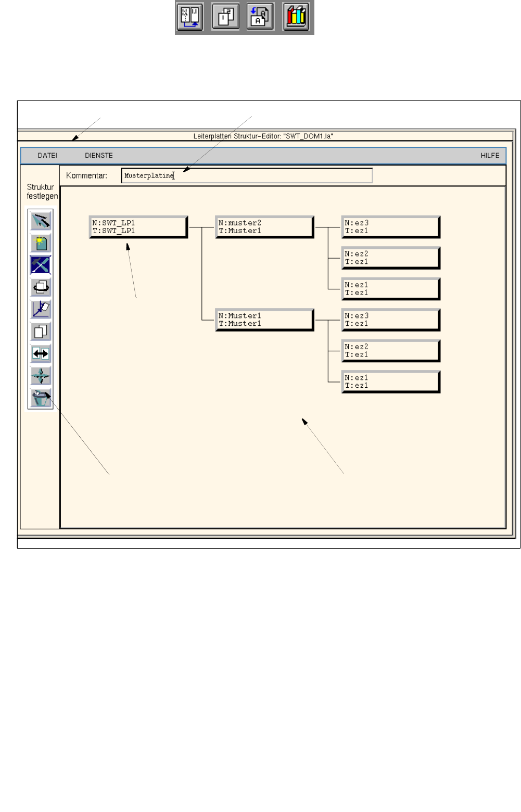Click the Struktur festlegen label
Image resolution: width=521 pixels, height=812 pixels.
(x=42, y=192)
